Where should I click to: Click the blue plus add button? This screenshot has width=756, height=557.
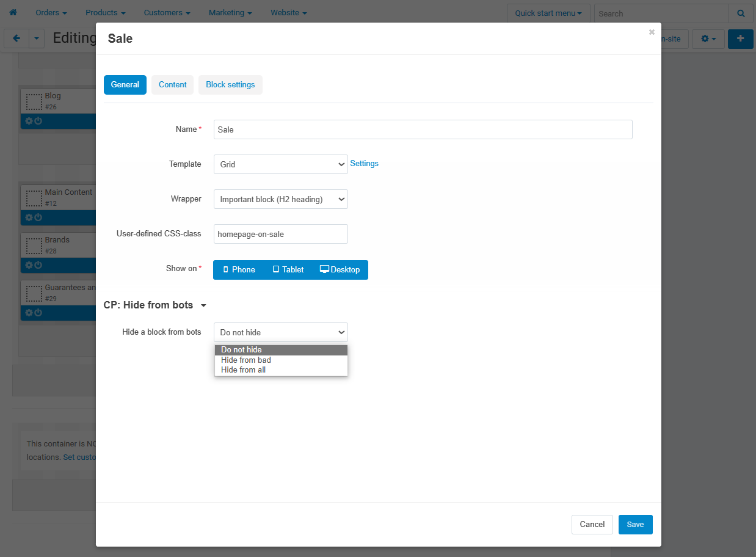[x=741, y=38]
